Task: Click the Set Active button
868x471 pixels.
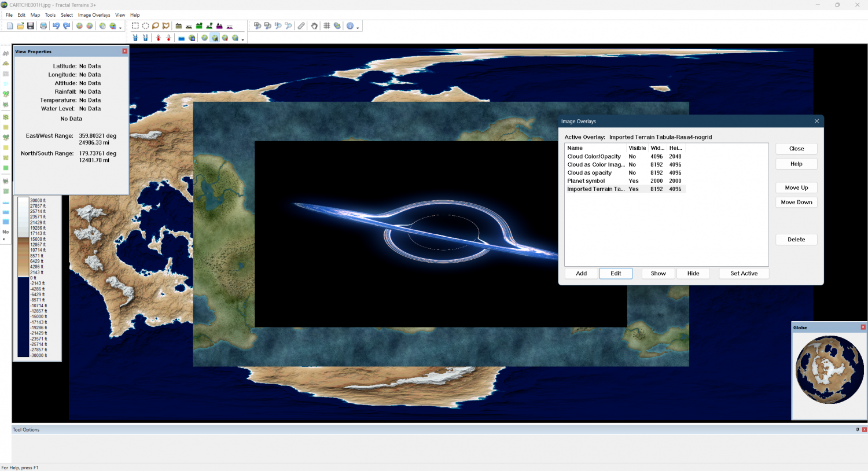Action: point(744,273)
